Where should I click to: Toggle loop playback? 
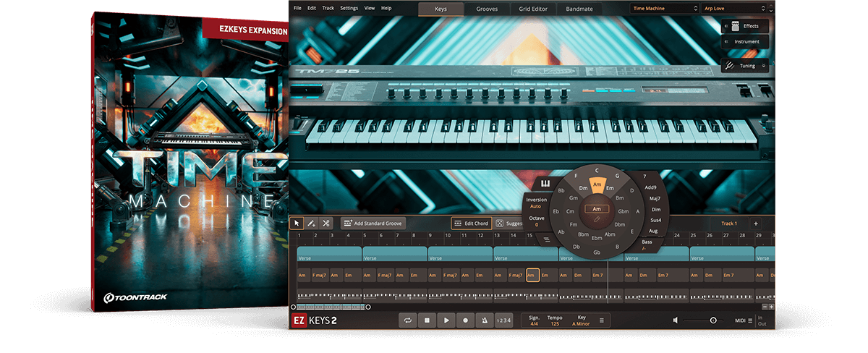pyautogui.click(x=408, y=320)
